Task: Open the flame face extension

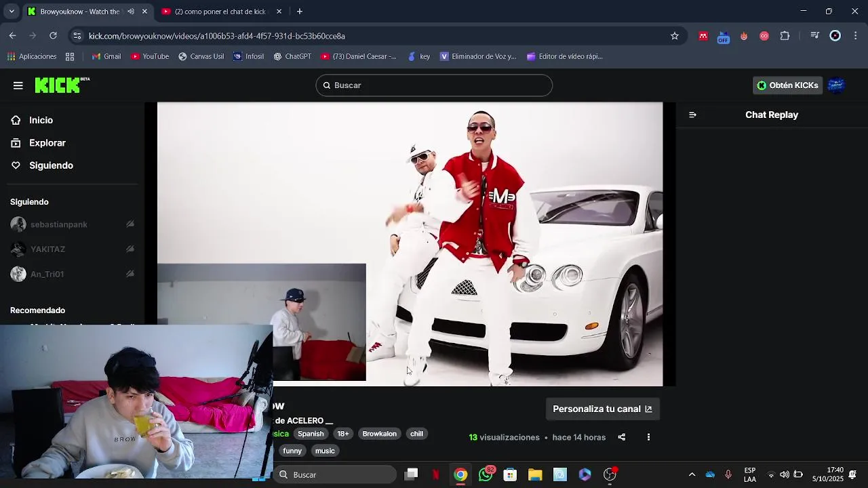Action: 744,36
